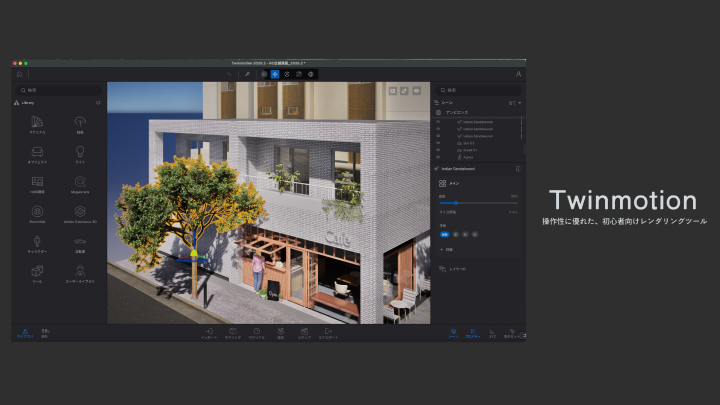Select the Rotate gizmo tool
This screenshot has height=405, width=720.
click(287, 74)
